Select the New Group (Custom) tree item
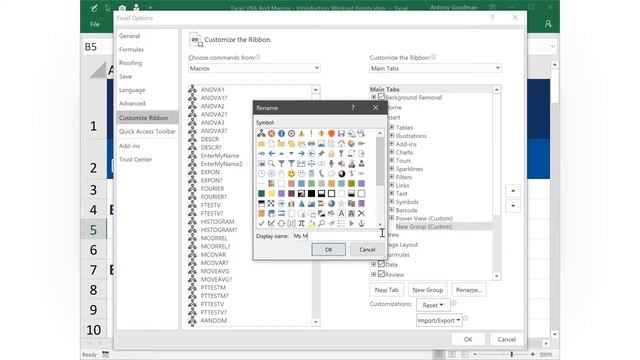640x360 pixels. point(424,227)
